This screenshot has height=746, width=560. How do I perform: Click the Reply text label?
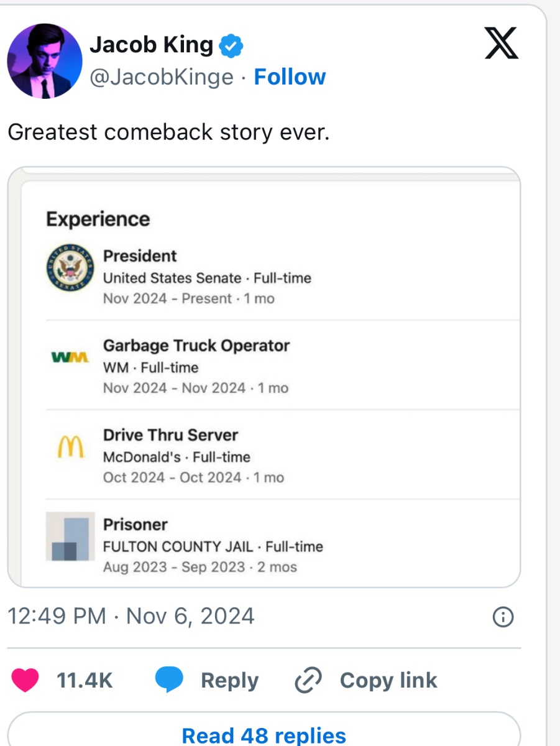click(x=229, y=680)
